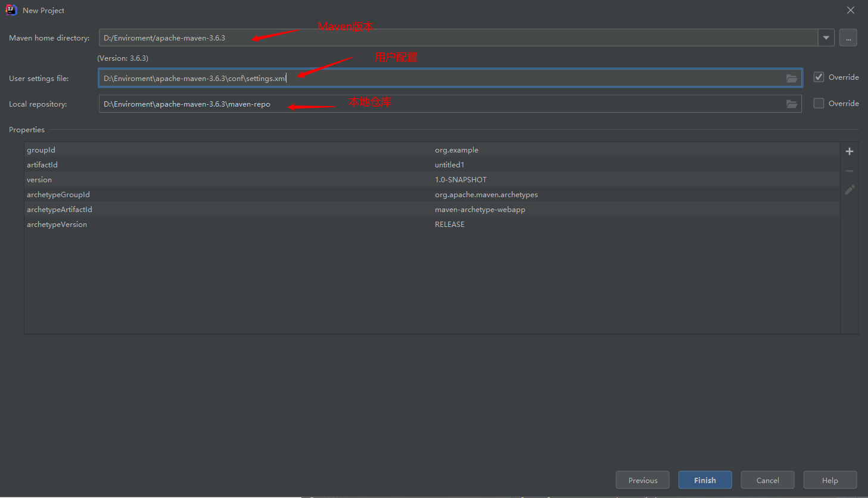Remove selected property with minus icon
The width and height of the screenshot is (868, 498).
pos(850,171)
